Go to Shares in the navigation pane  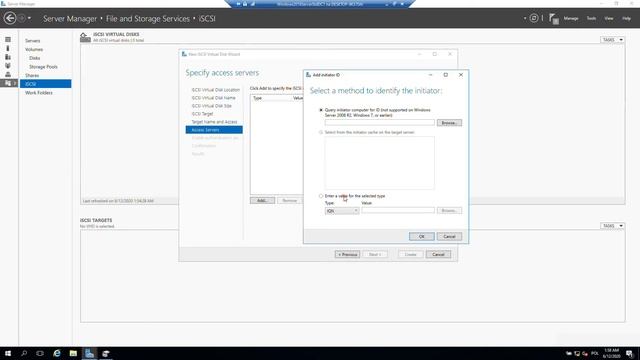[32, 76]
